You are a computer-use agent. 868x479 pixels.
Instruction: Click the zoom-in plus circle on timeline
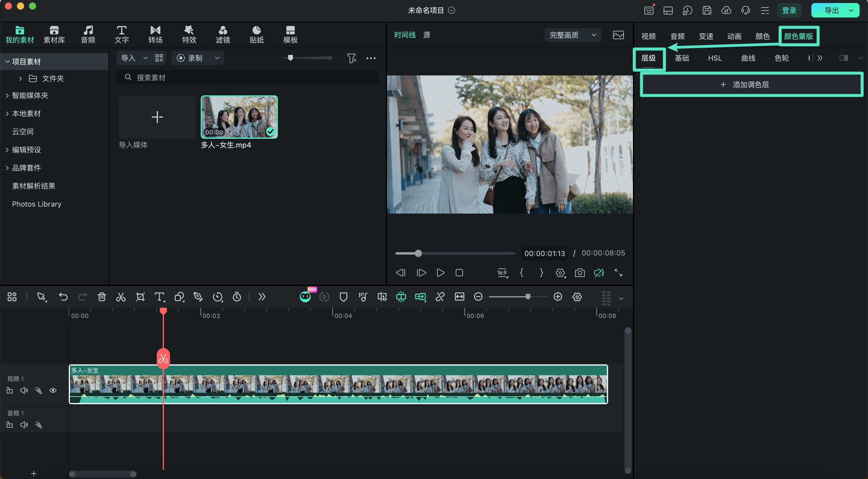558,297
